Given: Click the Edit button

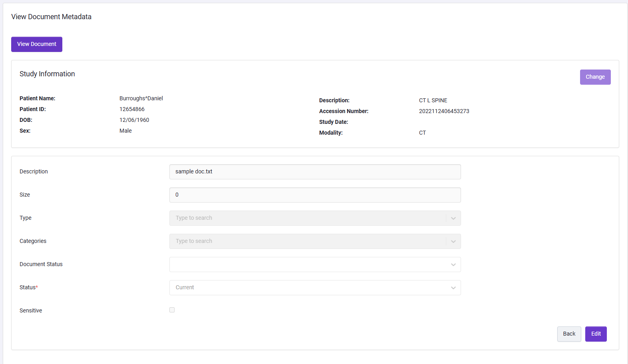Looking at the screenshot, I should pos(596,334).
